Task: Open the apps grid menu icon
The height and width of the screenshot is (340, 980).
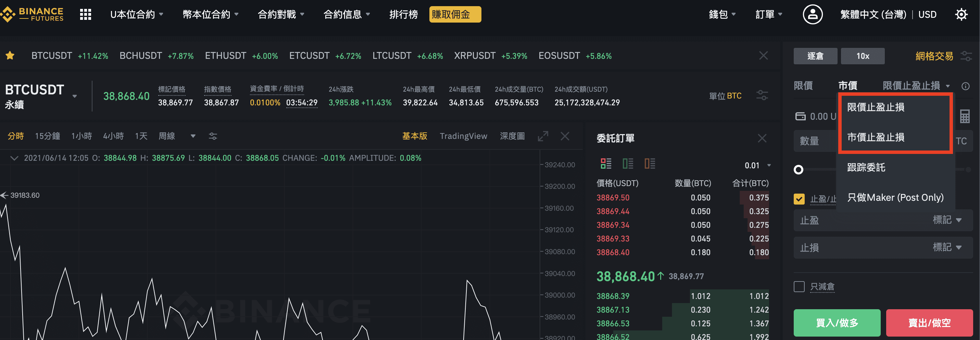Action: 86,14
